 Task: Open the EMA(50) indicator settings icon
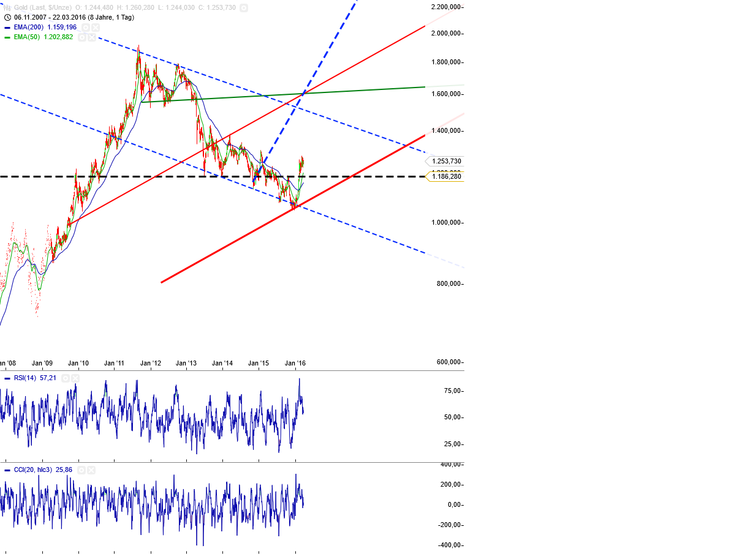[82, 37]
